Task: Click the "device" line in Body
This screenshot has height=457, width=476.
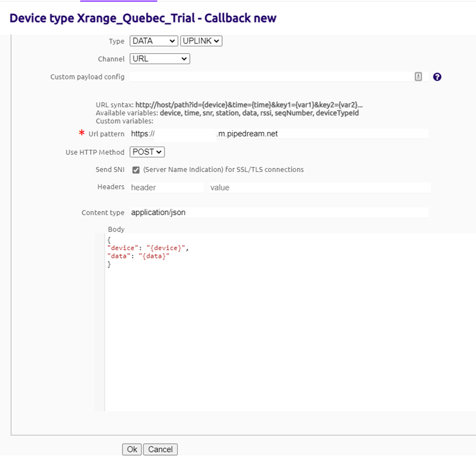Action: [149, 248]
